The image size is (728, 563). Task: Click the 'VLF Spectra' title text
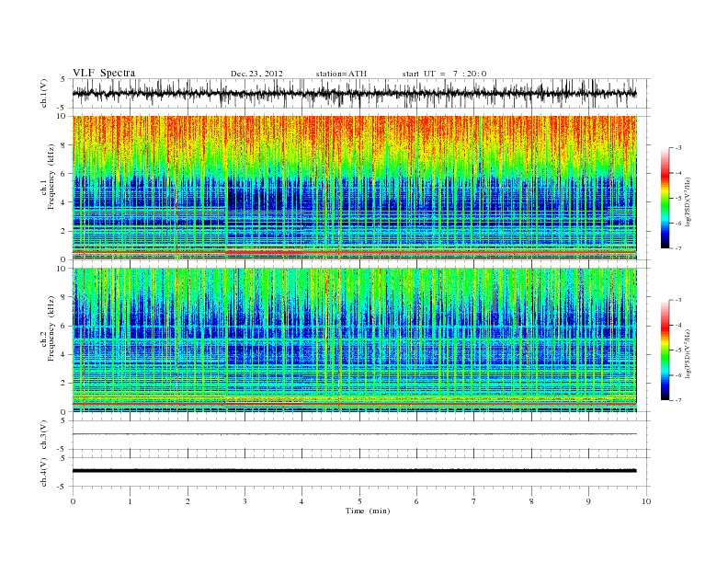click(x=104, y=73)
